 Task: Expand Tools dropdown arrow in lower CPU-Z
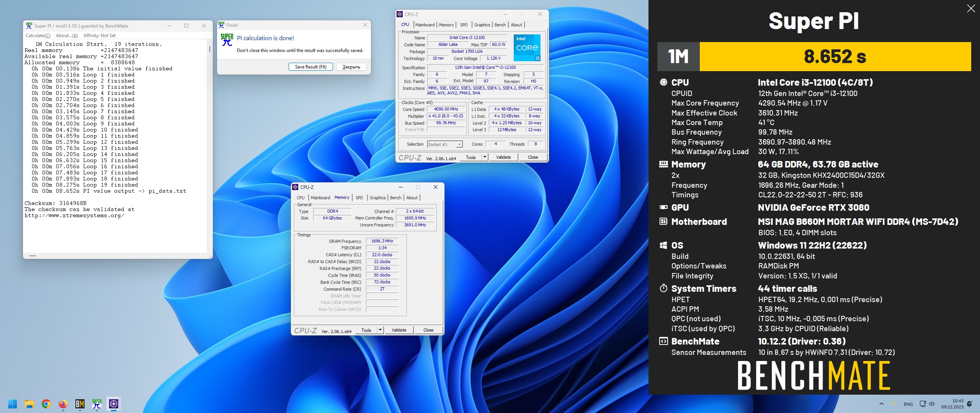[x=380, y=330]
